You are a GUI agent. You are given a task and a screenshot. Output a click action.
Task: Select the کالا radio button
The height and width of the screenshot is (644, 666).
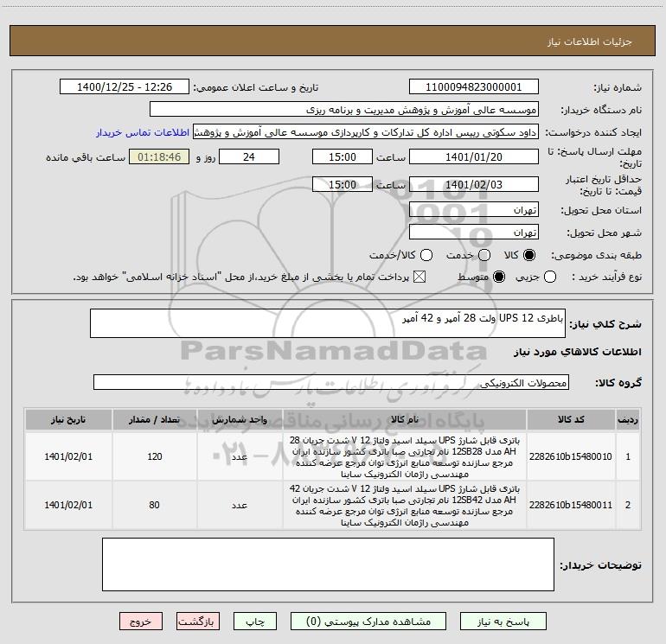click(x=529, y=255)
